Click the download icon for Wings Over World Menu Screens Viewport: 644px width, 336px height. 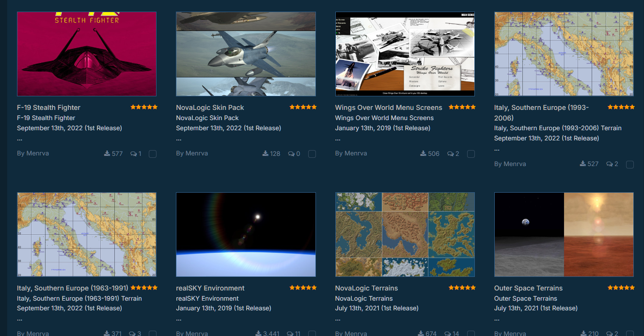[x=423, y=153]
